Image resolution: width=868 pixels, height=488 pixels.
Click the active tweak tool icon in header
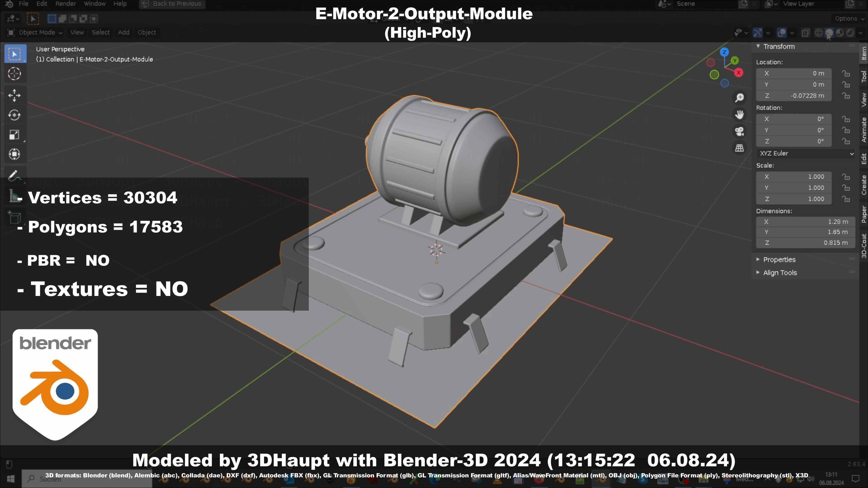(x=33, y=19)
